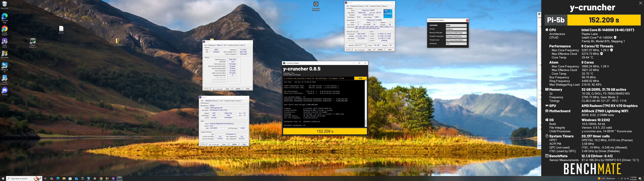Select the OC STARTER folder
This screenshot has height=181, width=644.
(118, 42)
